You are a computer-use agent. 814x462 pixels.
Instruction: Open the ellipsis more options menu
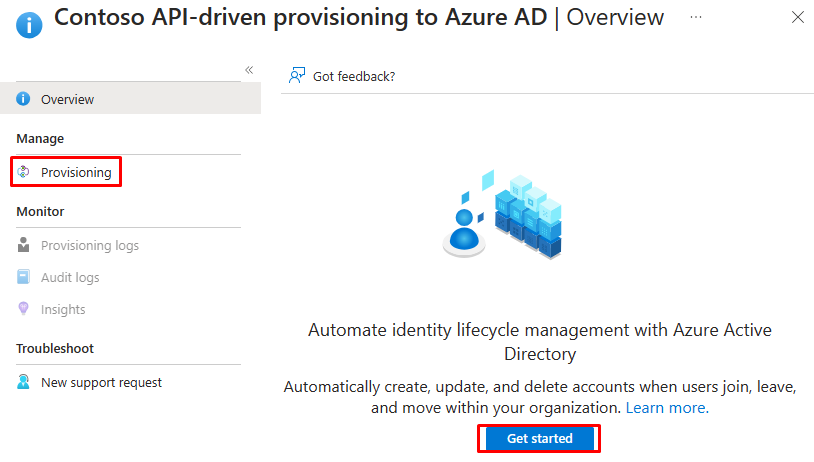pos(696,17)
